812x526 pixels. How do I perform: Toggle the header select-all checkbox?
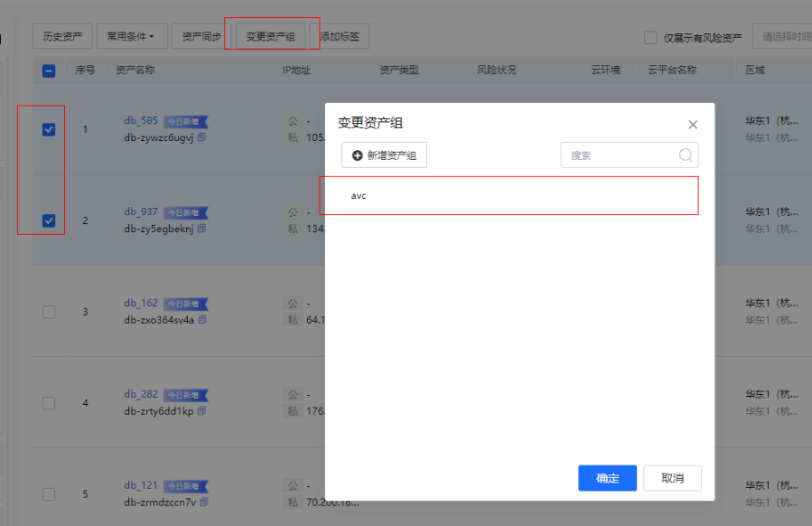point(49,70)
